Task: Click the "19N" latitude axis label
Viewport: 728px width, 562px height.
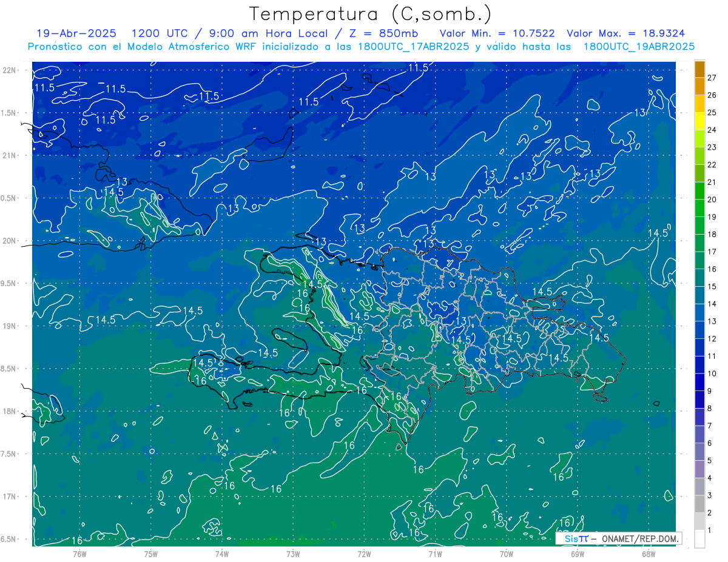Action: pyautogui.click(x=8, y=326)
